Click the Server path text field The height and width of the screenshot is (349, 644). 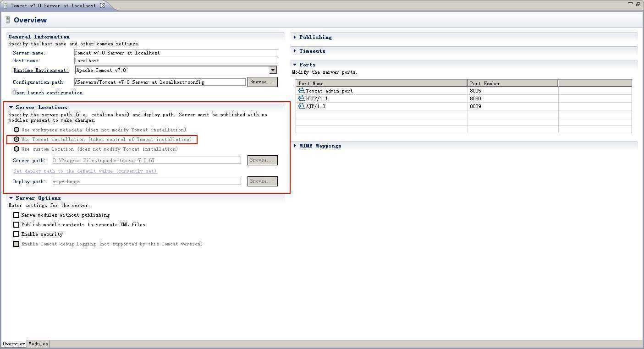146,160
